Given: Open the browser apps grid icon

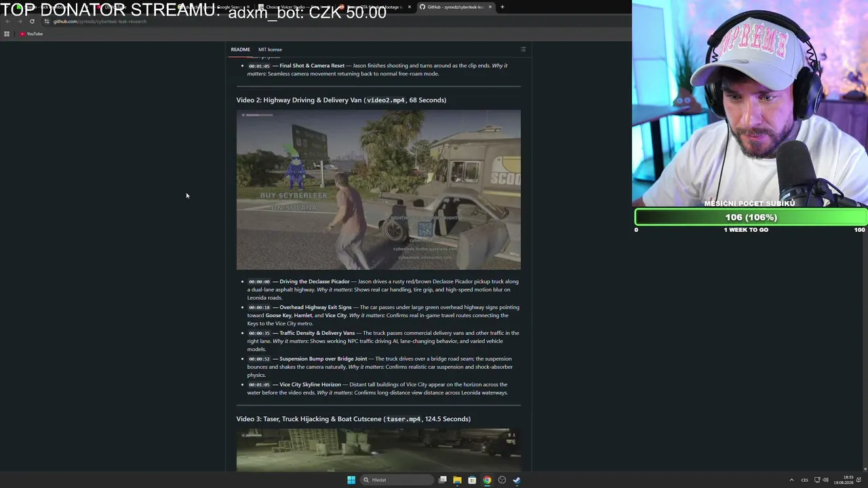Looking at the screenshot, I should pos(7,34).
